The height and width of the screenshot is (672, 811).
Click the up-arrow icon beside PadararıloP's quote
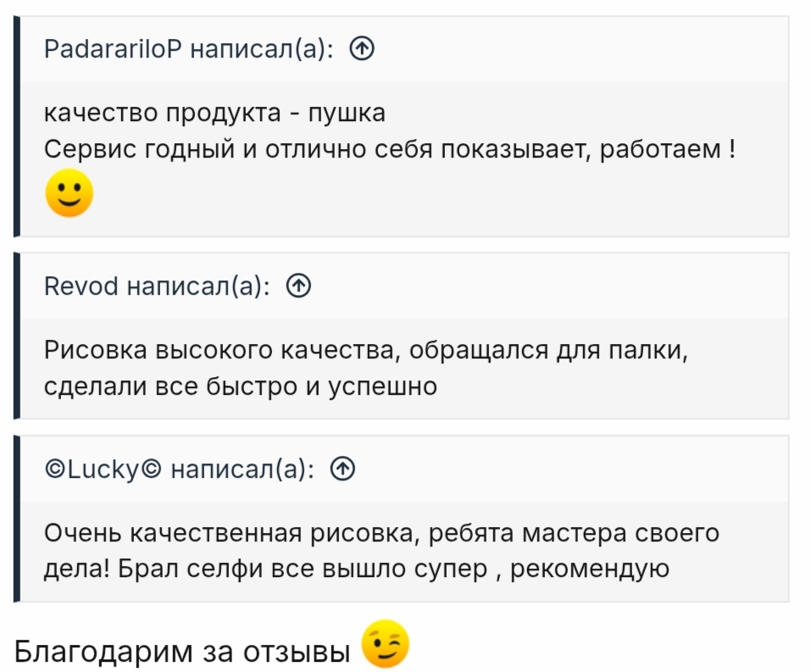point(362,50)
